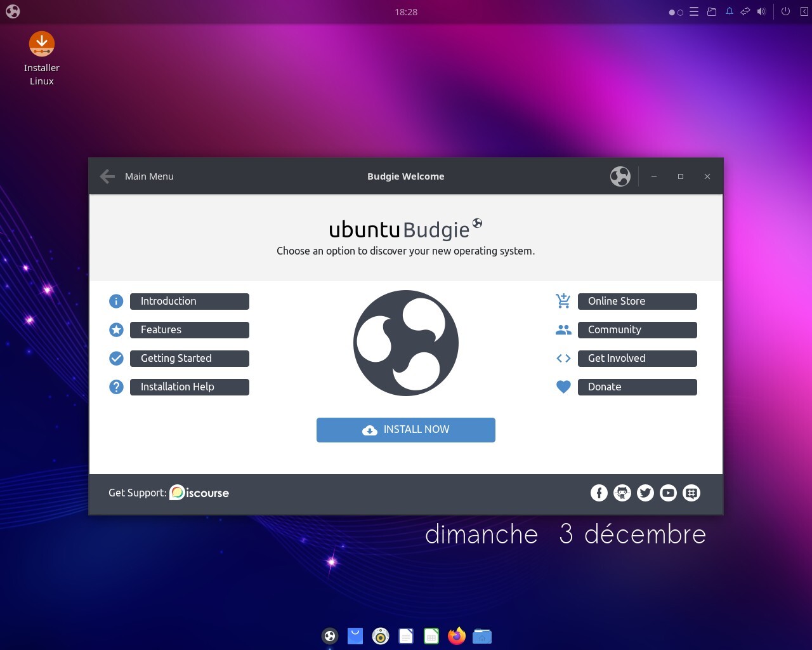This screenshot has height=650, width=812.
Task: Launch LibreOffice Calc from the dock
Action: 431,635
